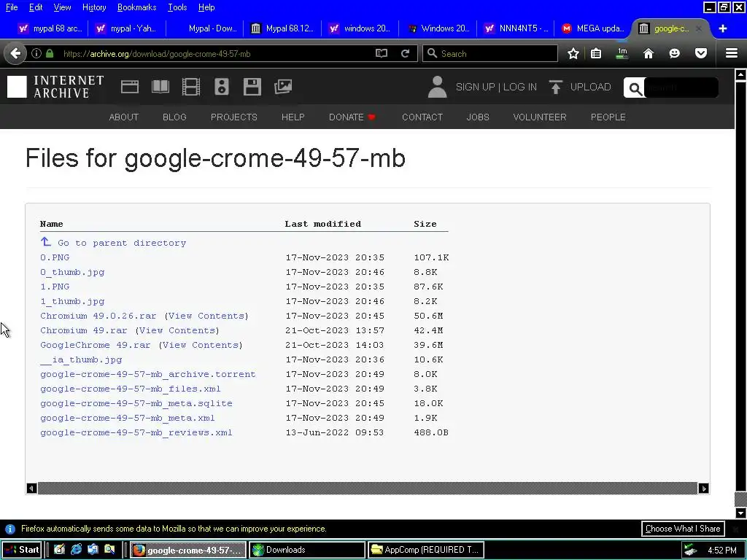Click the system tray network icon
The height and width of the screenshot is (560, 747).
point(690,550)
